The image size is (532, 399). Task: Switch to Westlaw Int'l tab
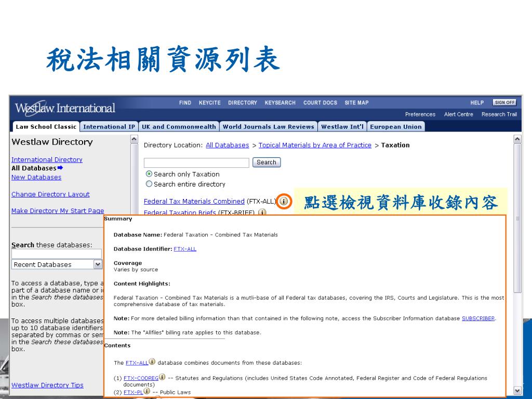coord(342,127)
